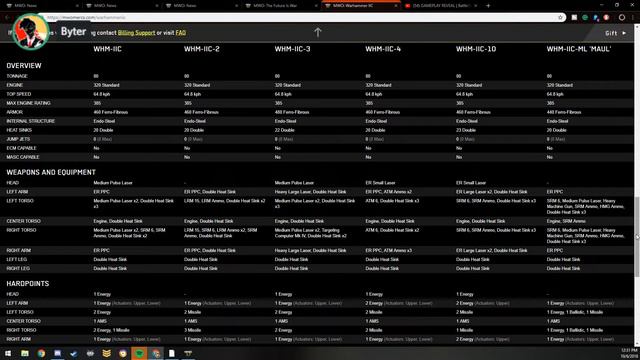Click the white square extension icon
The height and width of the screenshot is (360, 640).
[574, 18]
